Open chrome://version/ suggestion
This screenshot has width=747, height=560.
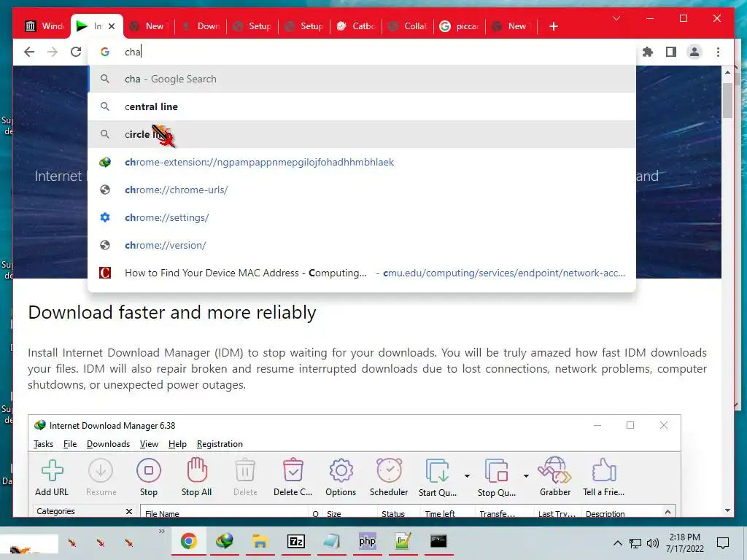362,245
